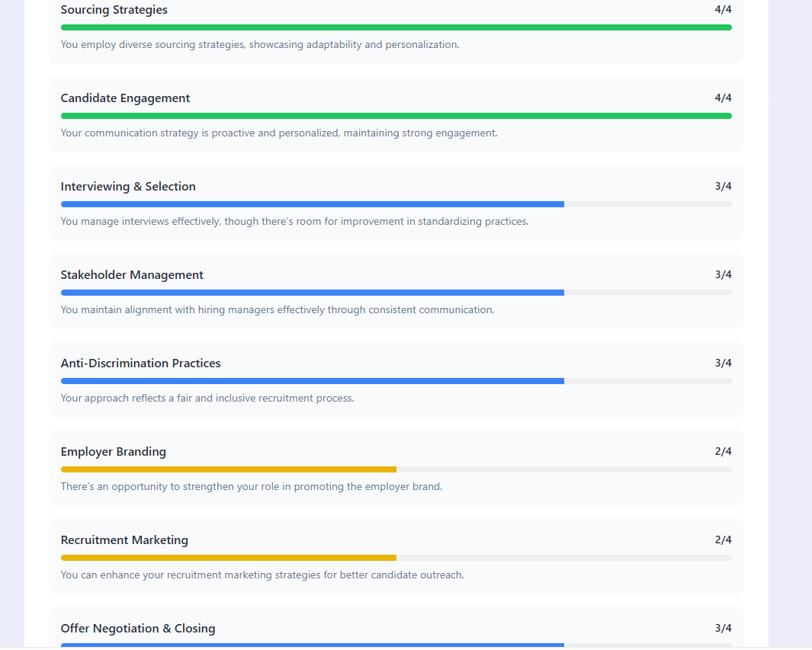This screenshot has height=650, width=812.
Task: Click the Anti-Discrimination Practices 3/4 score
Action: pos(723,363)
